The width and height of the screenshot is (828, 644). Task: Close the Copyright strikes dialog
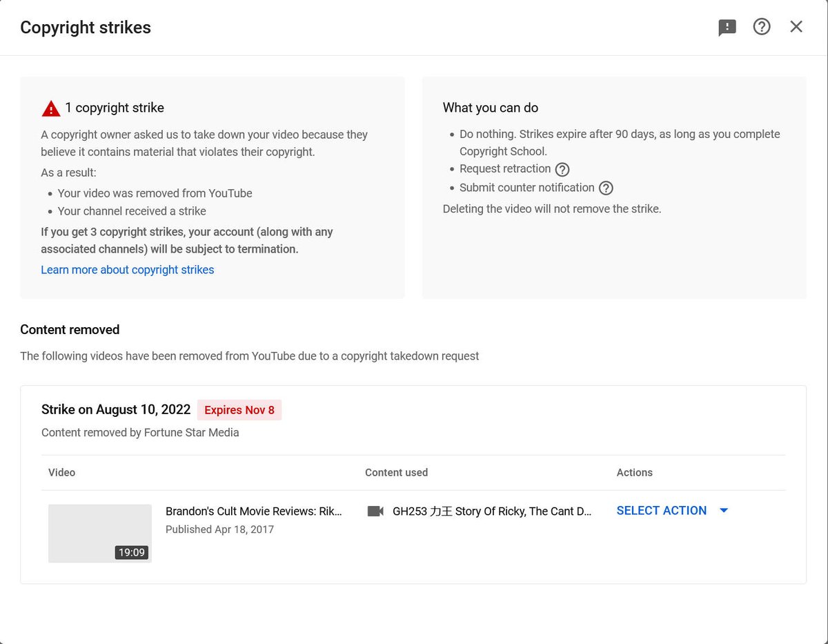coord(796,27)
